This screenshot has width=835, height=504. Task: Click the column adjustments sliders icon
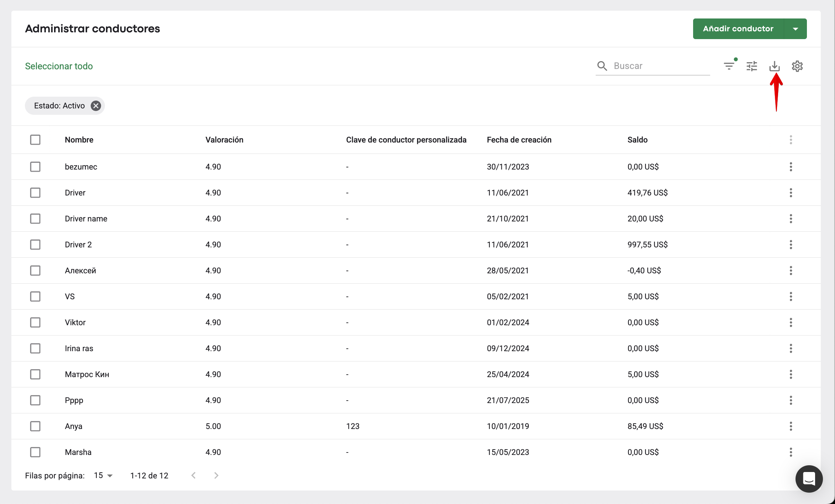pyautogui.click(x=751, y=66)
